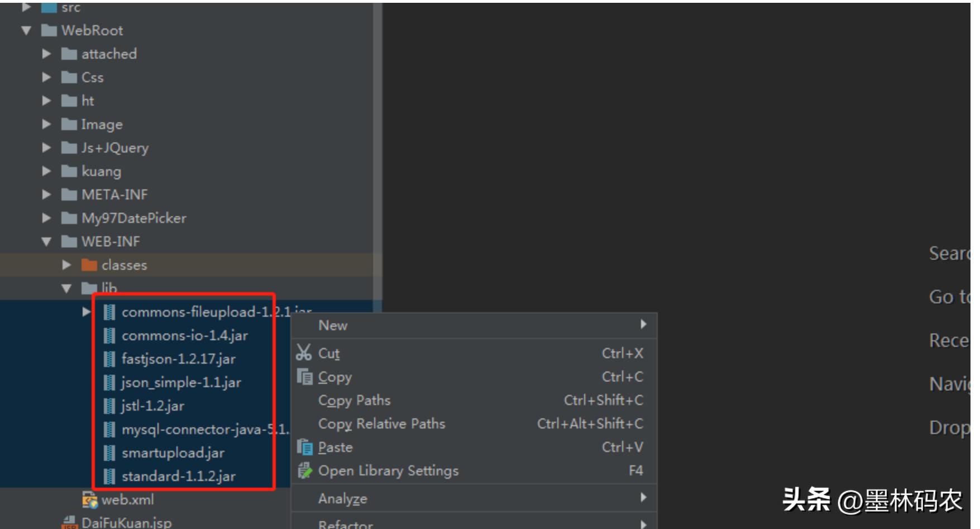Expand the My97DatePicker folder arrow

point(46,218)
